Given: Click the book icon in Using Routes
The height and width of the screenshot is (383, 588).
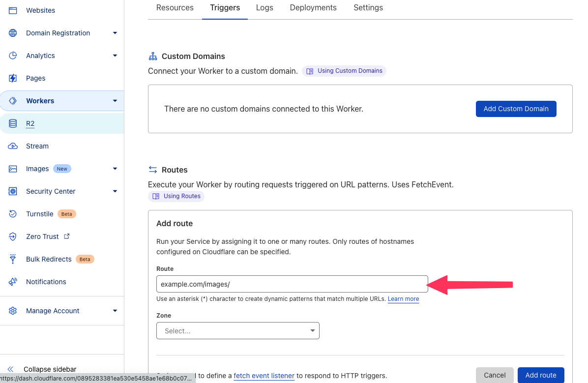Looking at the screenshot, I should click(x=156, y=196).
